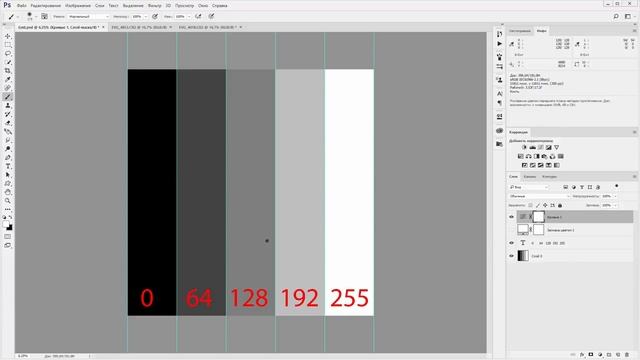Open the Файл menu
This screenshot has width=640, height=360.
tap(22, 6)
